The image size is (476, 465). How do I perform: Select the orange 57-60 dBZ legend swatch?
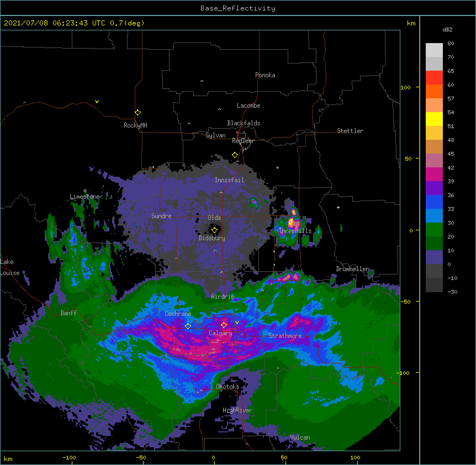coord(434,91)
